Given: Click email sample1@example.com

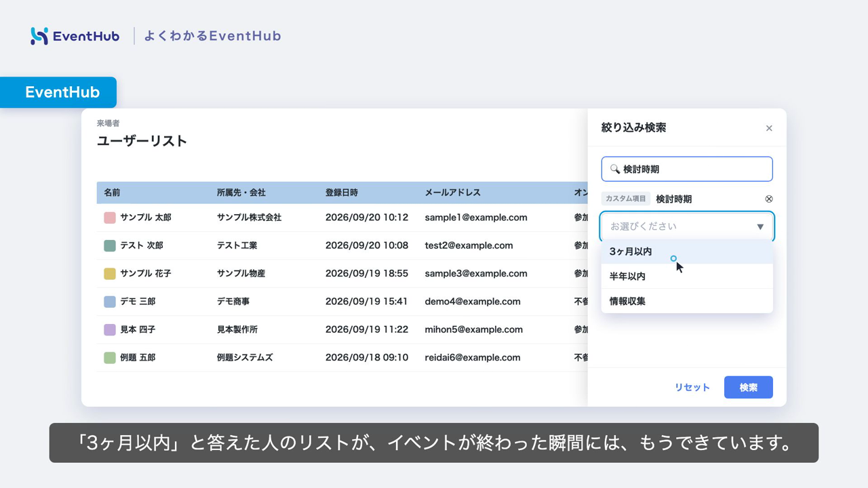Looking at the screenshot, I should pos(476,218).
